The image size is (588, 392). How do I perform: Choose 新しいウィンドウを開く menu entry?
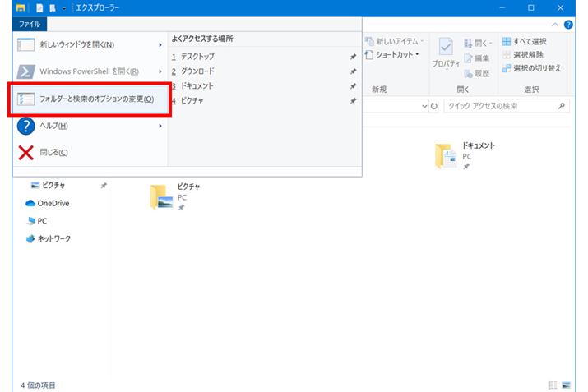click(90, 44)
